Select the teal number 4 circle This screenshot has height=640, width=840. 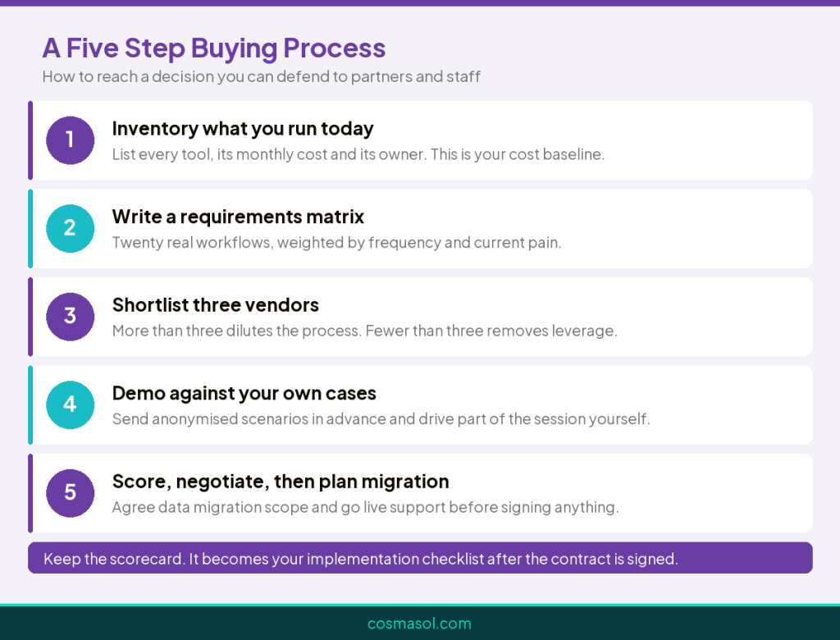71,405
